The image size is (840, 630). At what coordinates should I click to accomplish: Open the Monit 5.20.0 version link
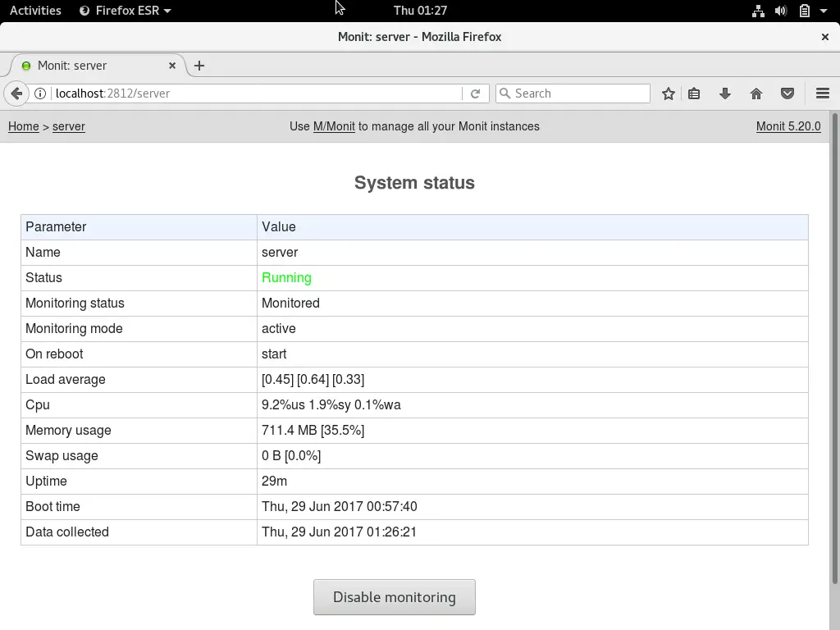coord(787,126)
